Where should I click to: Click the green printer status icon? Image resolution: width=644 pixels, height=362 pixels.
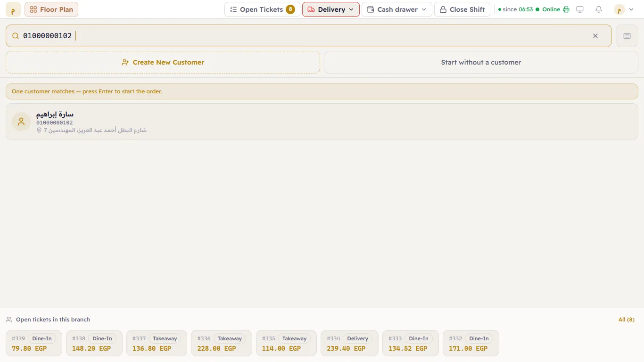click(566, 9)
